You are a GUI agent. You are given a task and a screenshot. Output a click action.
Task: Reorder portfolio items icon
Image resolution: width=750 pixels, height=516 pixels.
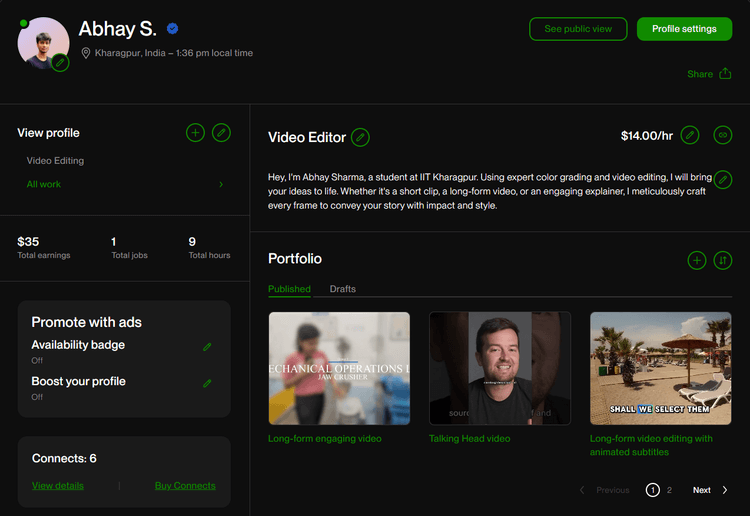click(x=722, y=260)
